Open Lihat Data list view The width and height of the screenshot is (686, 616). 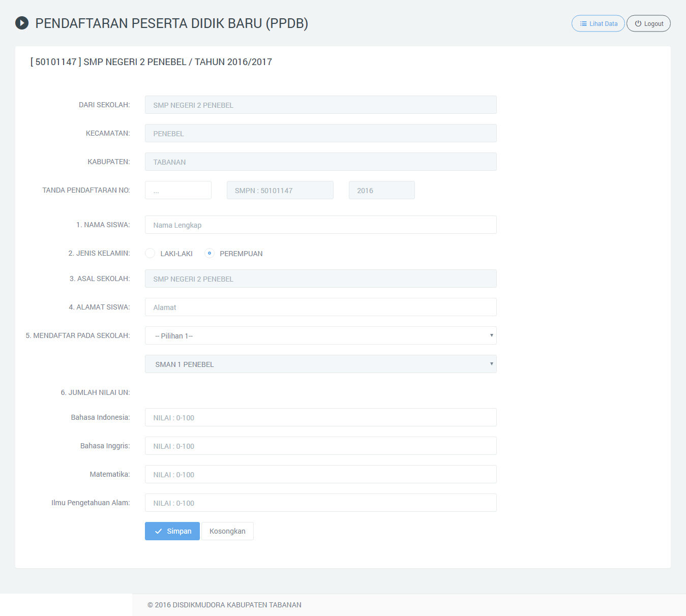pyautogui.click(x=598, y=23)
